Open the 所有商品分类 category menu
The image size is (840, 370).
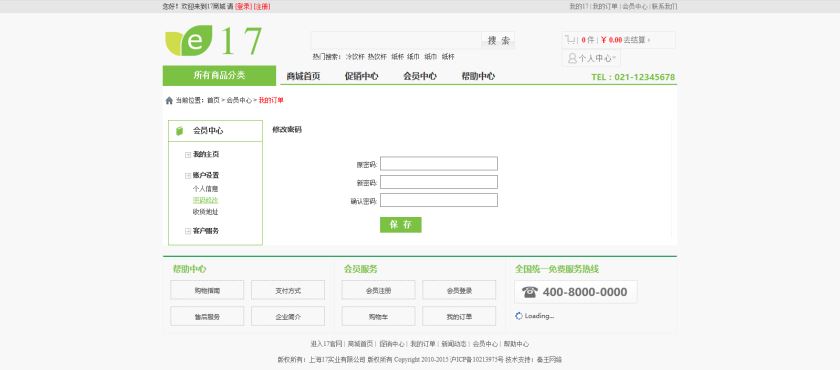[219, 75]
